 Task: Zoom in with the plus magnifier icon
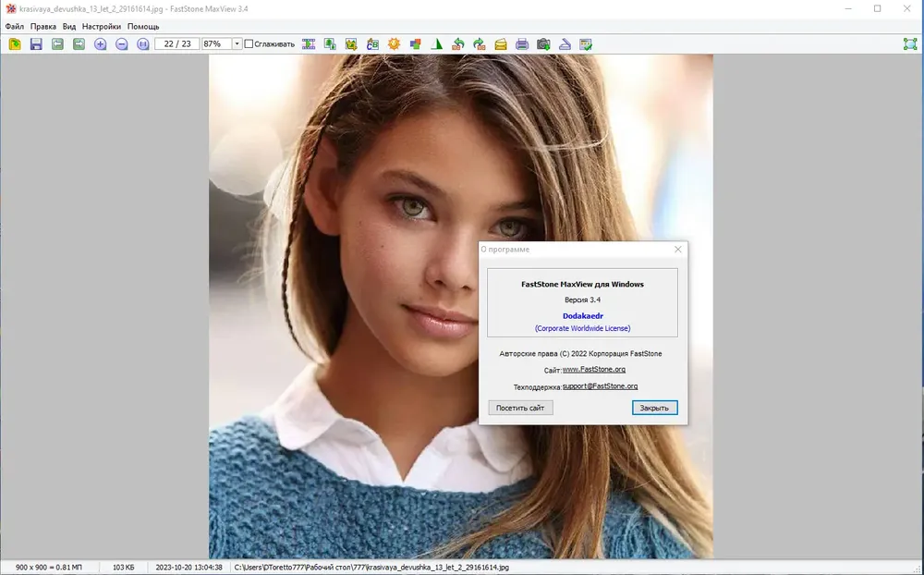100,44
